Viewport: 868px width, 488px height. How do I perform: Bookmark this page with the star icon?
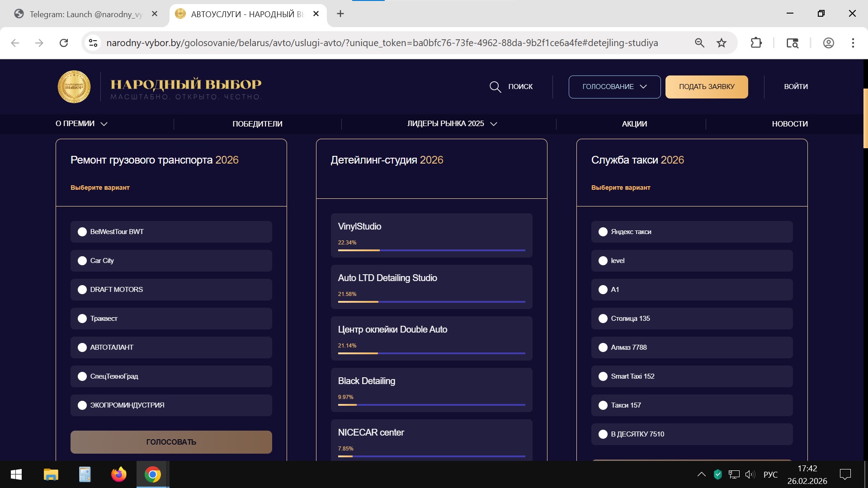coord(722,43)
